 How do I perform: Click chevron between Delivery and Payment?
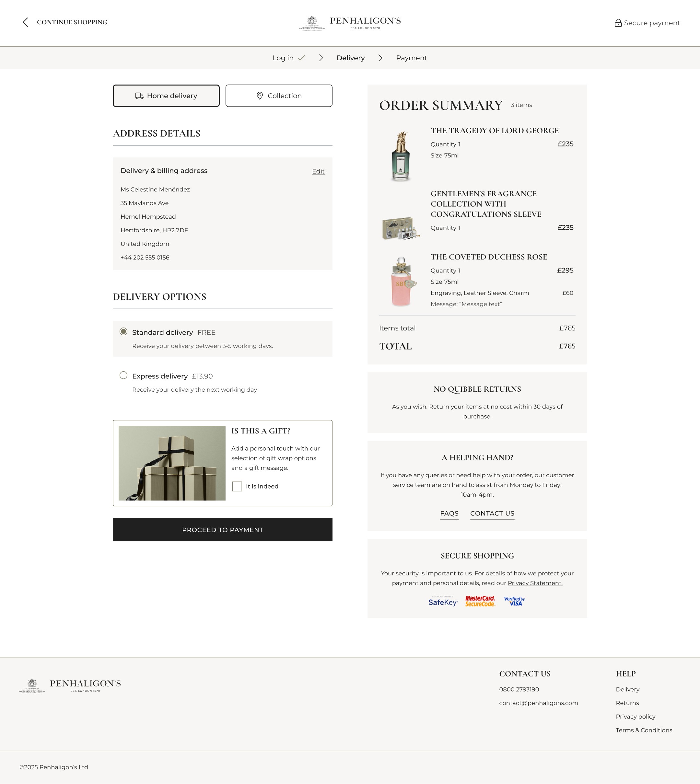click(x=380, y=58)
